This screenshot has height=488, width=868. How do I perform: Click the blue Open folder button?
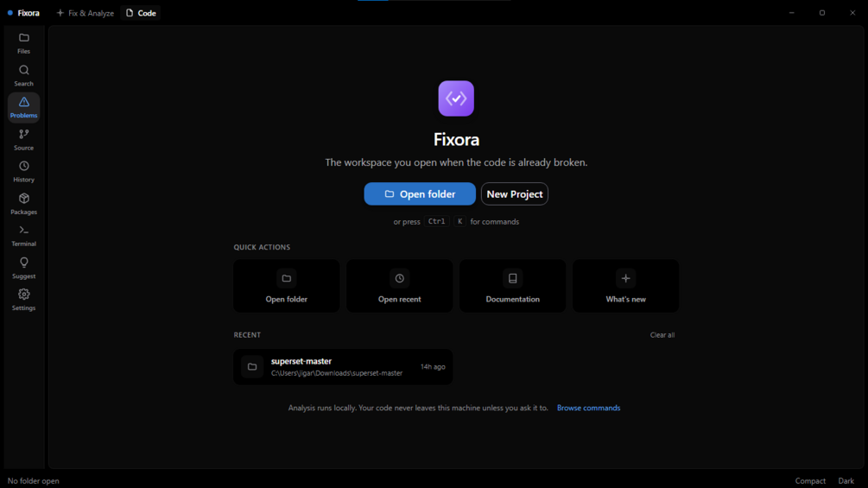click(420, 193)
